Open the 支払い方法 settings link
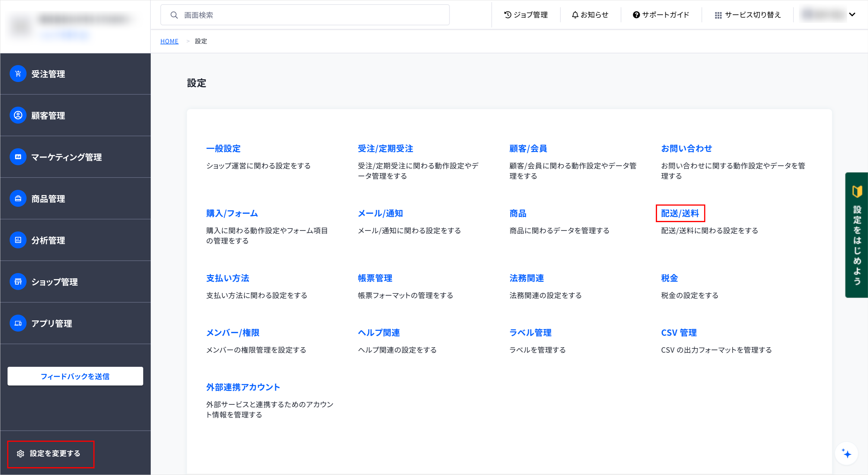Viewport: 868px width, 475px height. [x=228, y=278]
